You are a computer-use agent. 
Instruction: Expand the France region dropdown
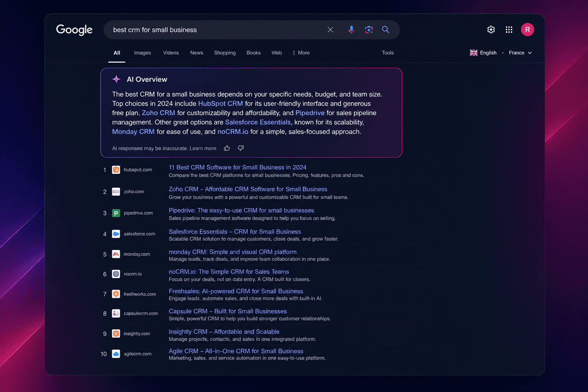[x=520, y=53]
